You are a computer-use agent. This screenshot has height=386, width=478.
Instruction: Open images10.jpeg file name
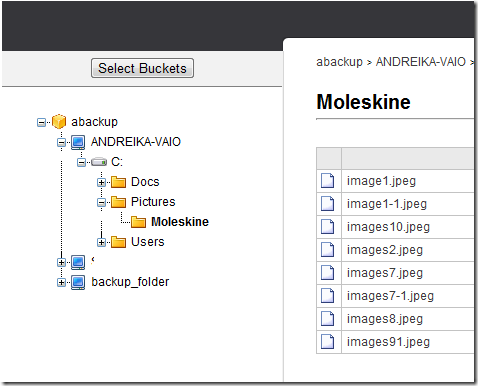click(388, 227)
